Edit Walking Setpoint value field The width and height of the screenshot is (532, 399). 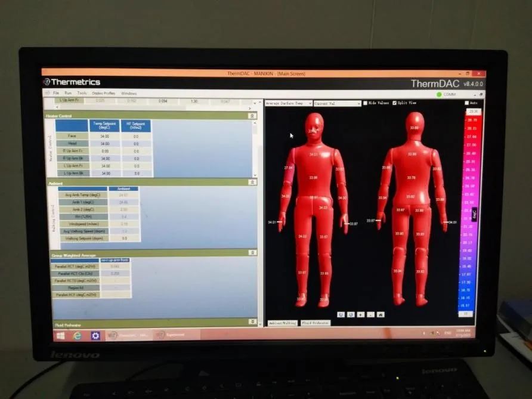(x=125, y=238)
